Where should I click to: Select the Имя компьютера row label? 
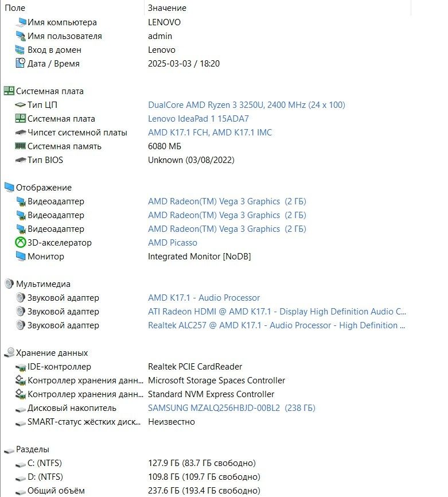[62, 22]
